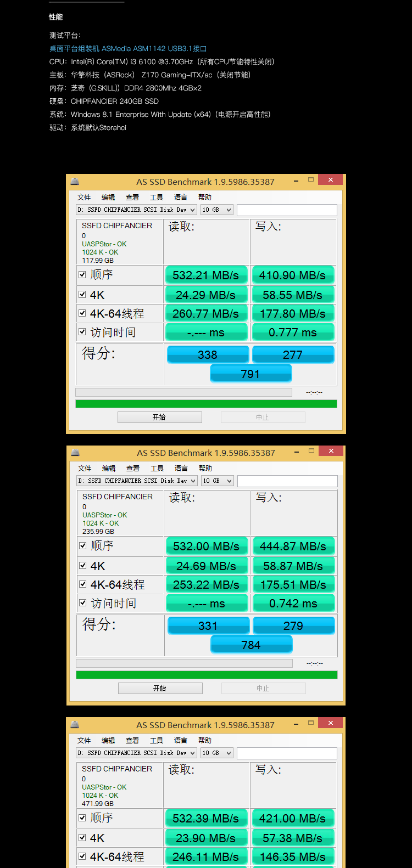Click the 532.39 MB/s sequential read result
Screen dimensions: 412x868
pyautogui.click(x=206, y=818)
